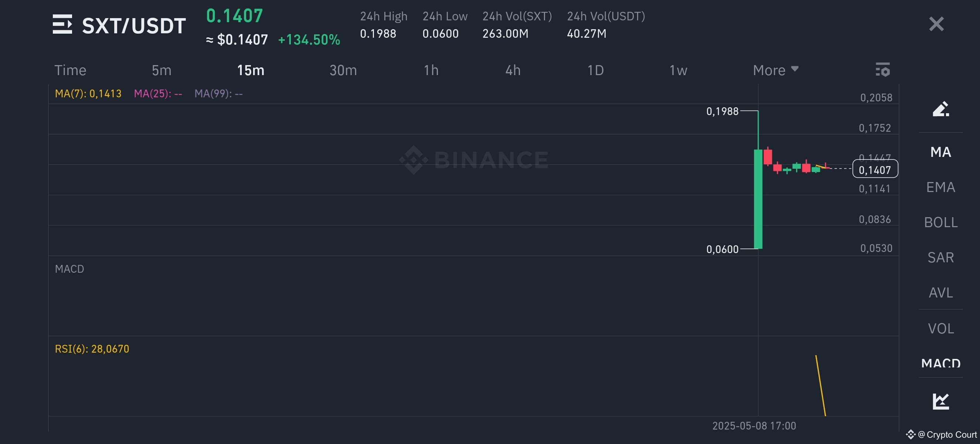Select the drawing pencil tool
This screenshot has height=444, width=980.
click(941, 109)
